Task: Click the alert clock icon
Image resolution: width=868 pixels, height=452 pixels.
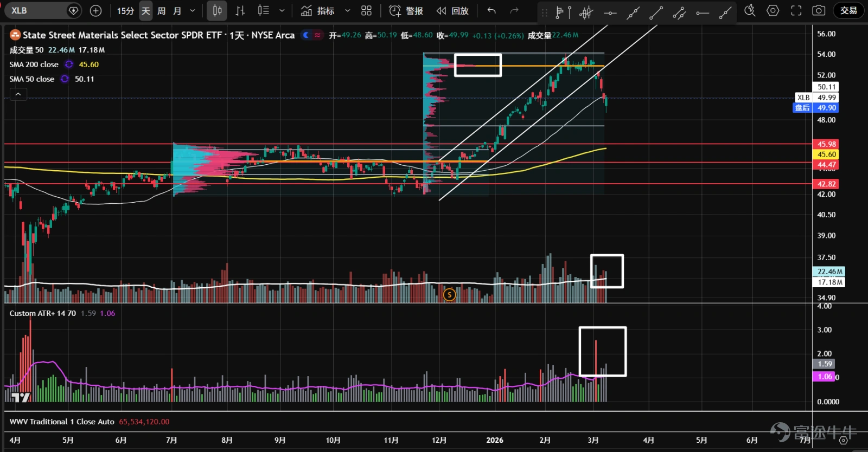Action: coord(395,10)
